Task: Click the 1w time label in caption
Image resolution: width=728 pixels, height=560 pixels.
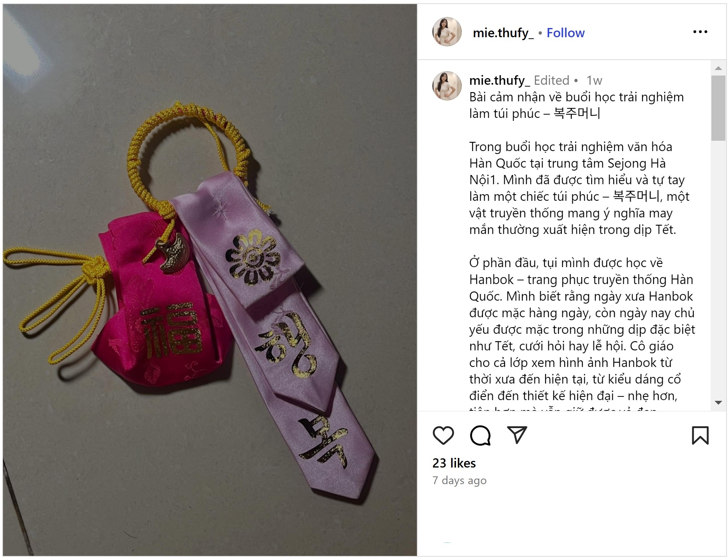Action: tap(594, 80)
